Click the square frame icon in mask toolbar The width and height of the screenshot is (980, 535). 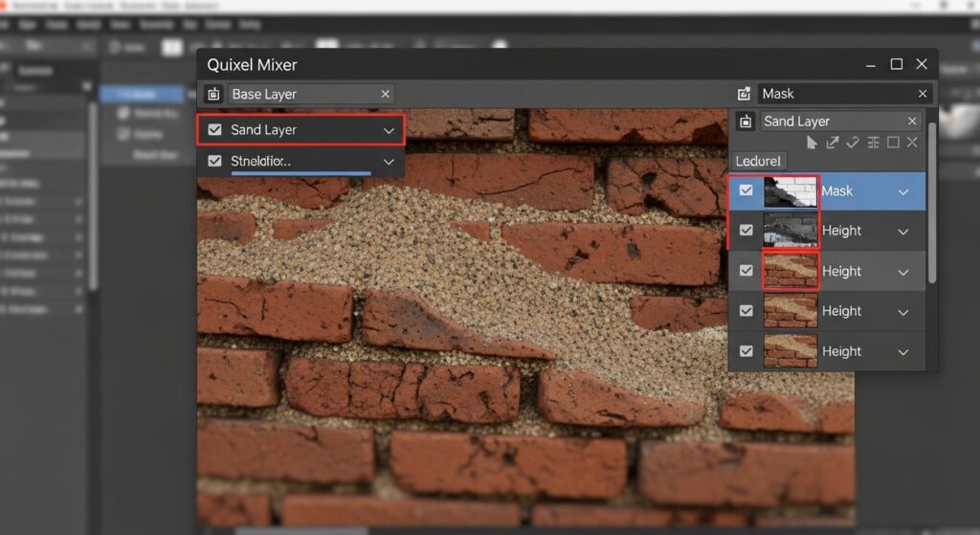[893, 143]
